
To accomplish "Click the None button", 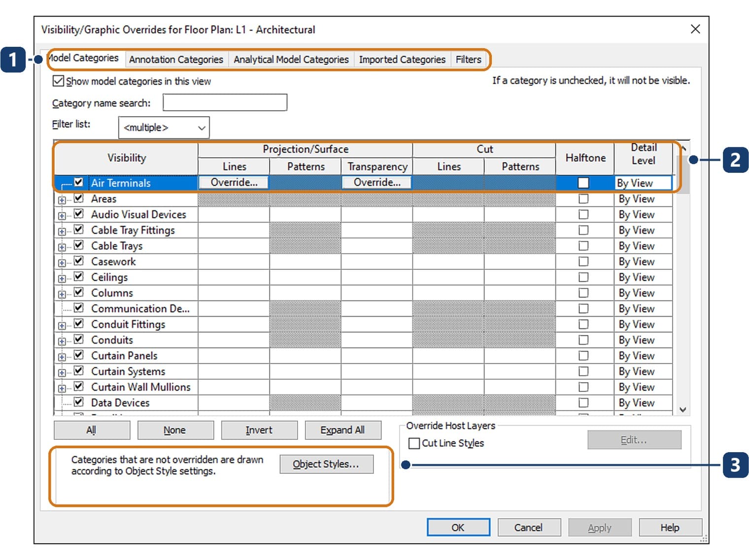I will coord(175,430).
